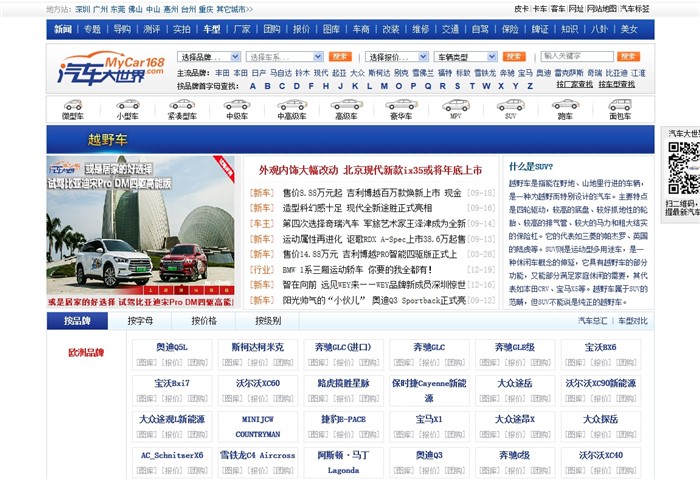This screenshot has width=700, height=480.
Task: Select slide number 6 in the slideshow
Action: pyautogui.click(x=227, y=290)
